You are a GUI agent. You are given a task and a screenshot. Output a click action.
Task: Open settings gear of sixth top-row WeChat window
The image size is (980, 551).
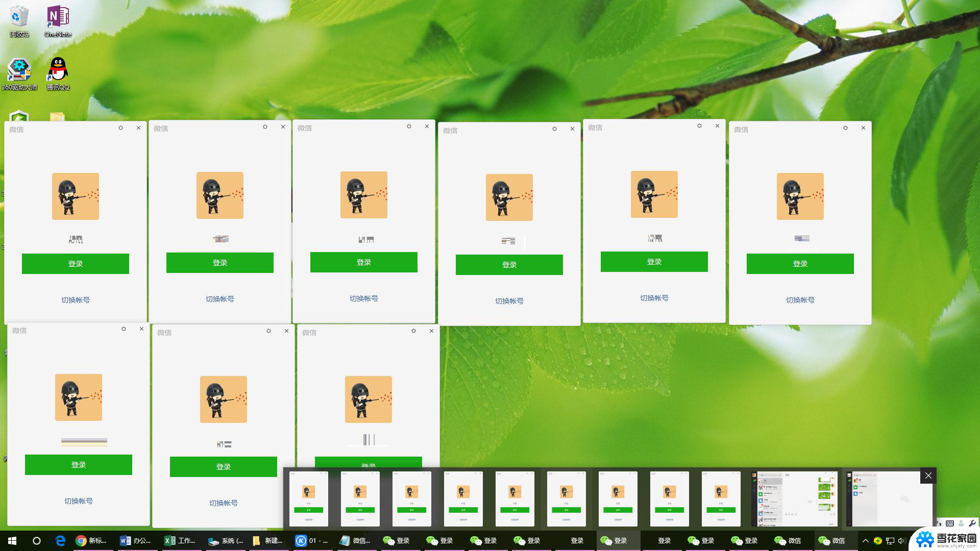846,128
